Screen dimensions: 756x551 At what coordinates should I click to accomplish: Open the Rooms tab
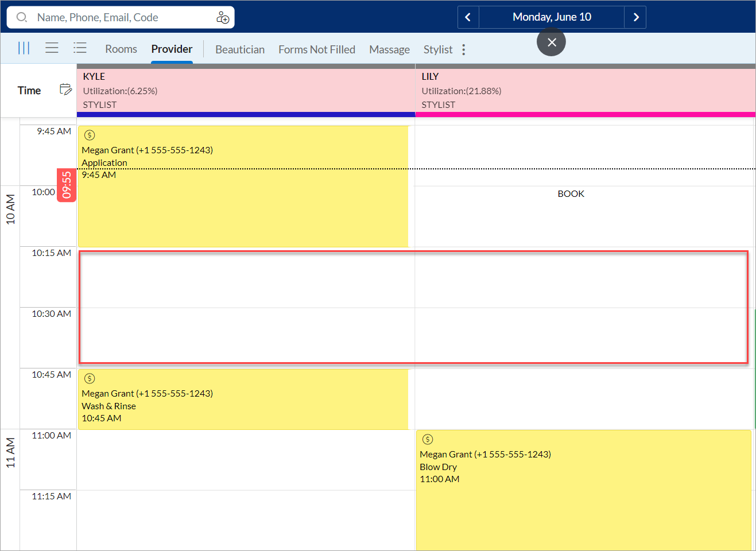121,49
